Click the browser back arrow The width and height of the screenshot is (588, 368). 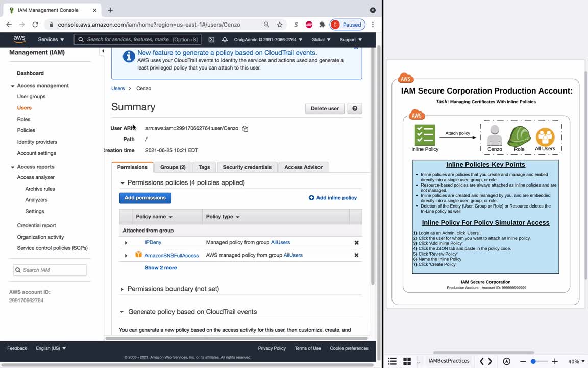coord(9,25)
